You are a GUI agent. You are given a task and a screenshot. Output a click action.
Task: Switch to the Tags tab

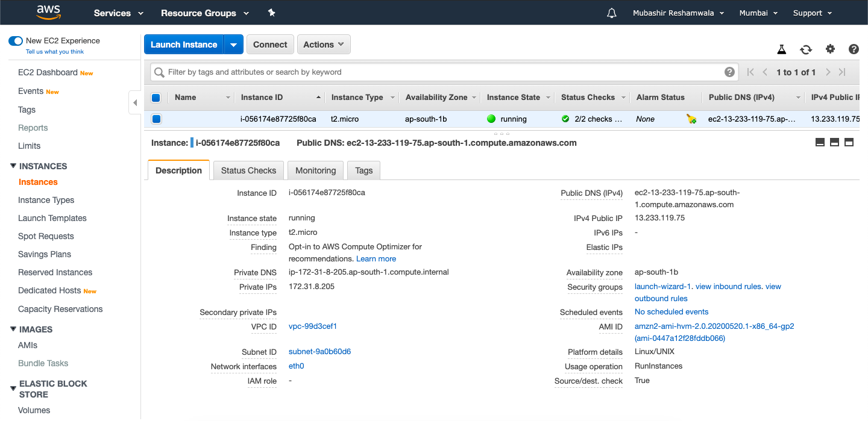click(363, 170)
